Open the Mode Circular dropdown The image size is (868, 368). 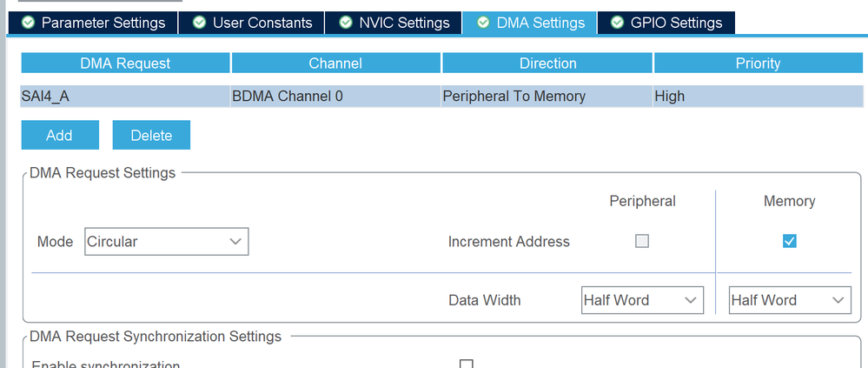167,242
